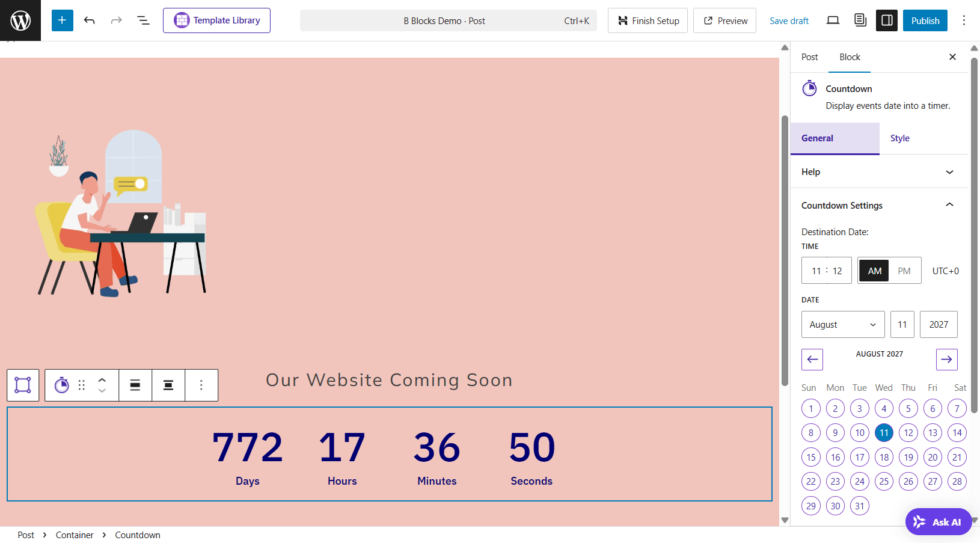Open block options three-dot menu
This screenshot has height=543, width=980.
coord(201,385)
